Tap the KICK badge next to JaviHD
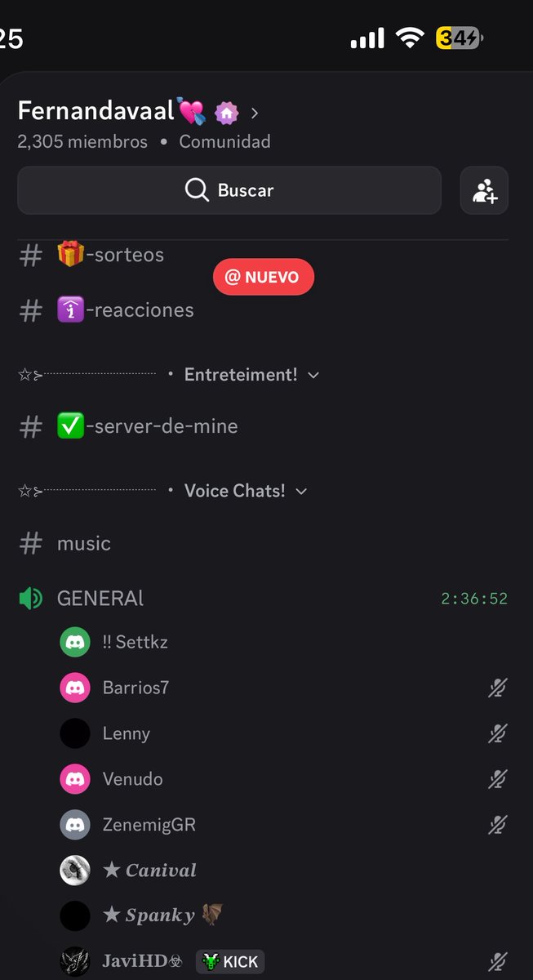Image resolution: width=533 pixels, height=980 pixels. coord(230,962)
